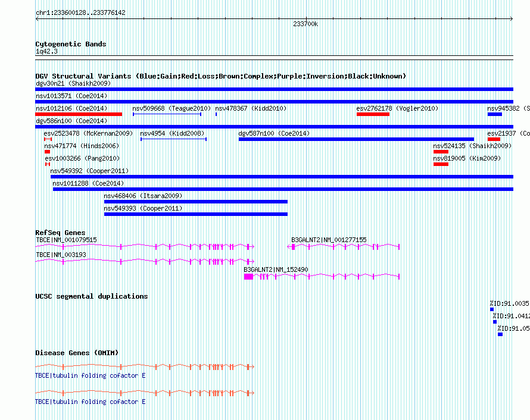The height and width of the screenshot is (420, 530).
Task: Click the %ID:91.0035 segmental duplication block
Action: [x=492, y=309]
